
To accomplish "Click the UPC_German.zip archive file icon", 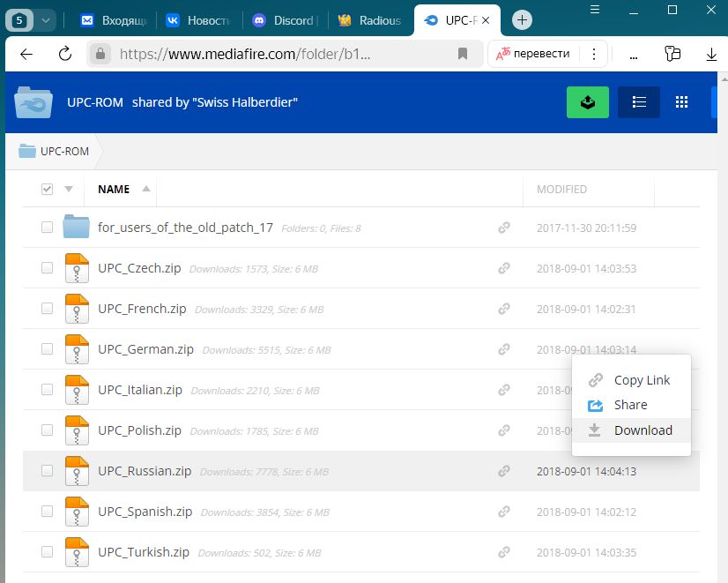I will tap(77, 349).
